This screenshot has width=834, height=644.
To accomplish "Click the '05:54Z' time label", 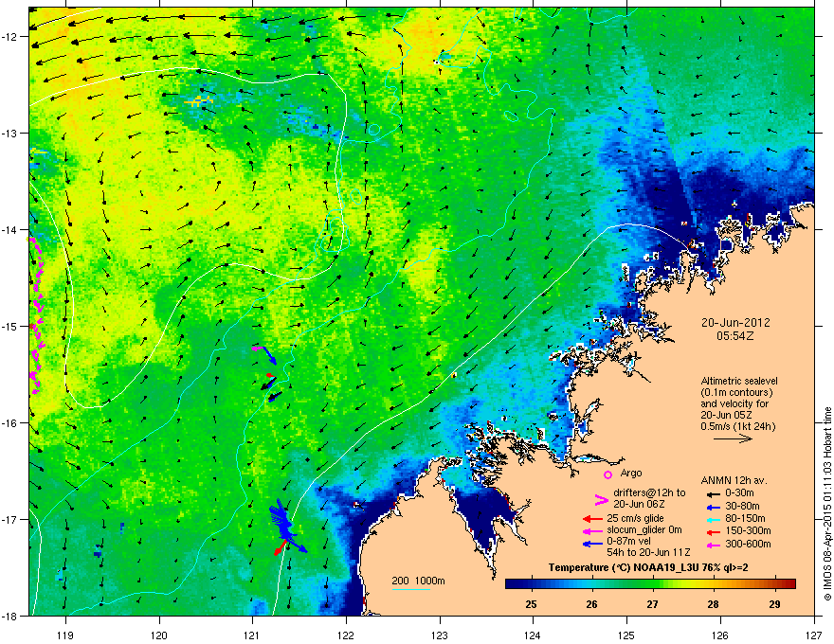I will click(x=735, y=336).
